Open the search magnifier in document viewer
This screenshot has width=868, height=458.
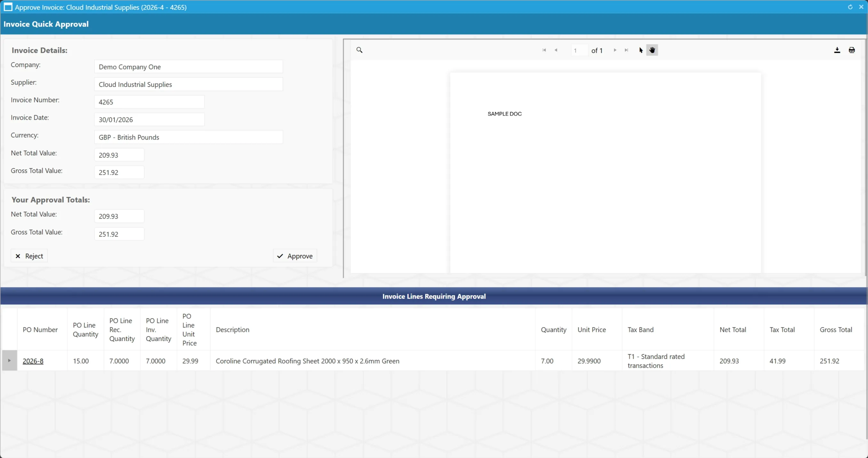(x=359, y=50)
